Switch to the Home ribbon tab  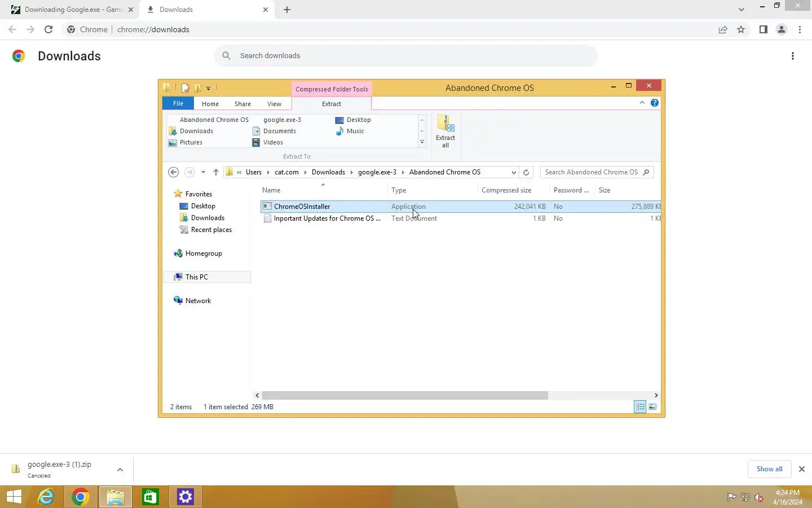210,104
